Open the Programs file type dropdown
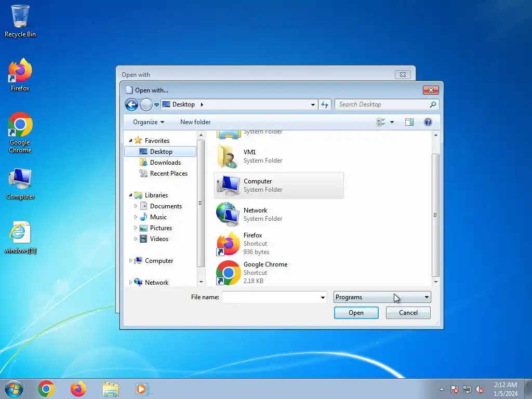Image resolution: width=532 pixels, height=399 pixels. pos(382,297)
